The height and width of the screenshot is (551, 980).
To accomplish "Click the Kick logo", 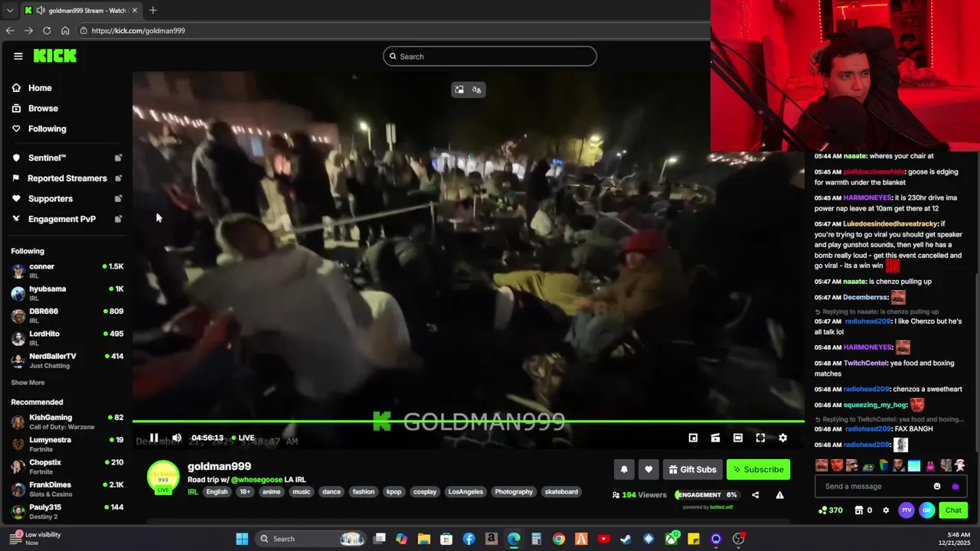I will [x=54, y=56].
